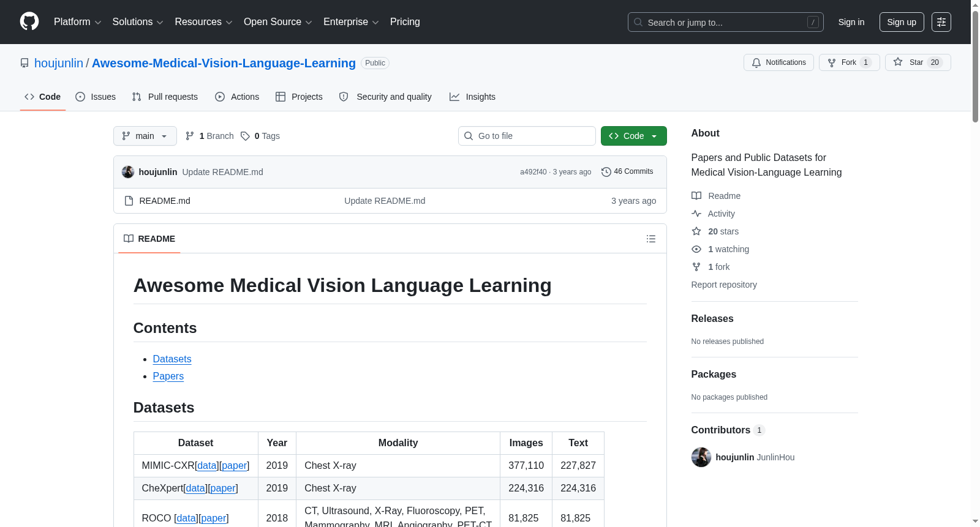Switch to the Insights tab
Screen dimensions: 980x527
click(x=472, y=97)
